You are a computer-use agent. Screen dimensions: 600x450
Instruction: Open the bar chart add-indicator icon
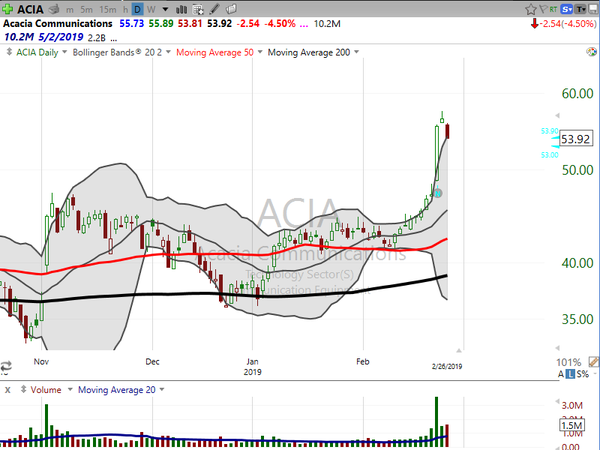tap(181, 9)
